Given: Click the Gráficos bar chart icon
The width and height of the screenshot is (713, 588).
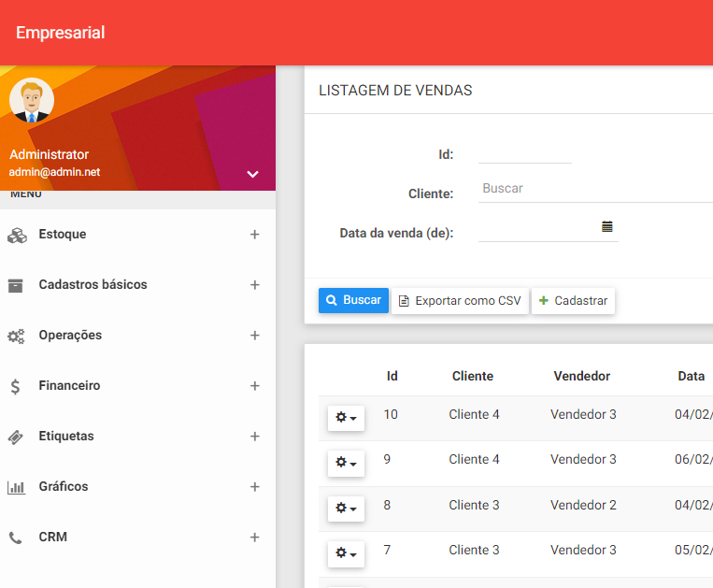Looking at the screenshot, I should 16,487.
